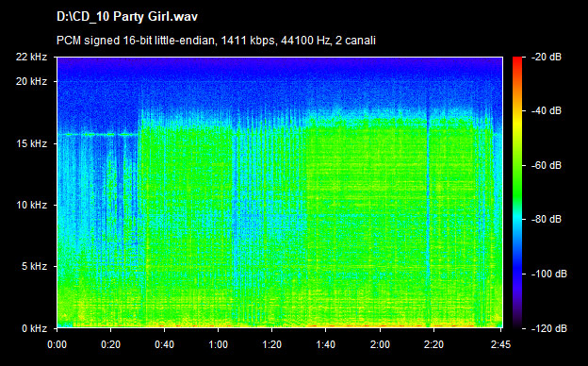
Task: Click the 0:40 time axis marker
Action: pyautogui.click(x=165, y=344)
